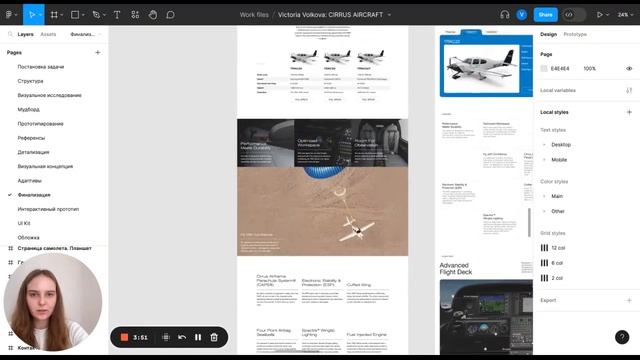Select the Comment tool
Screen dimensions: 640x360
pyautogui.click(x=170, y=15)
